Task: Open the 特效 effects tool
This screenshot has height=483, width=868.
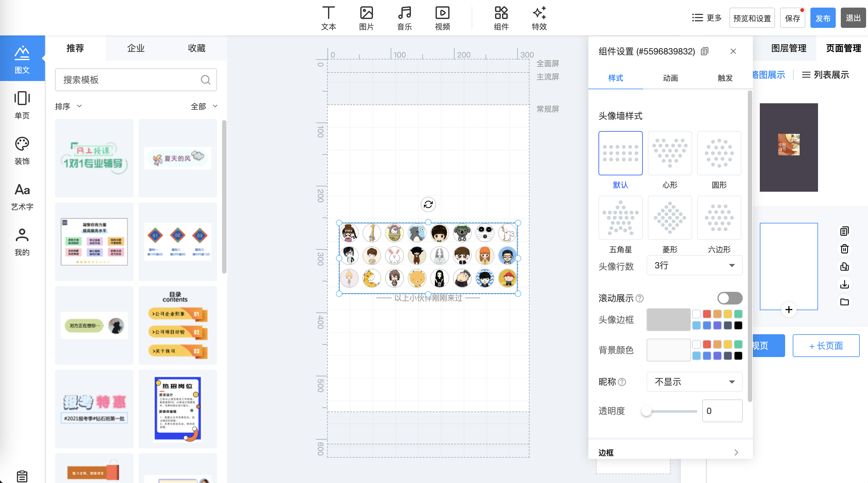Action: (539, 18)
